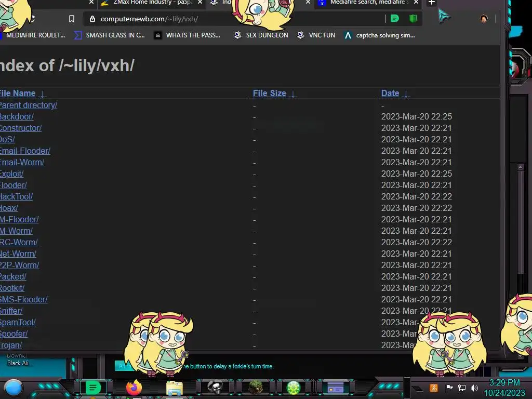Click the network tray icon
This screenshot has width=532, height=399.
[462, 388]
